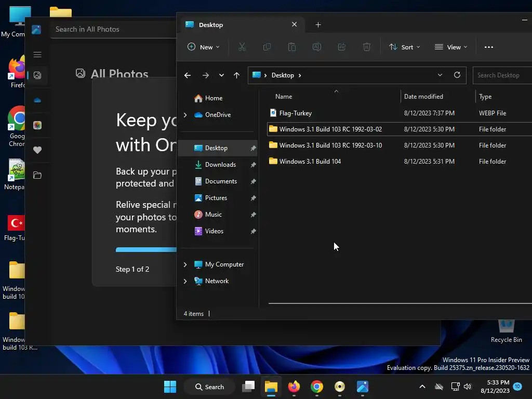The image size is (532, 399).
Task: Open Favorites heart icon in Photos sidebar
Action: (x=37, y=150)
